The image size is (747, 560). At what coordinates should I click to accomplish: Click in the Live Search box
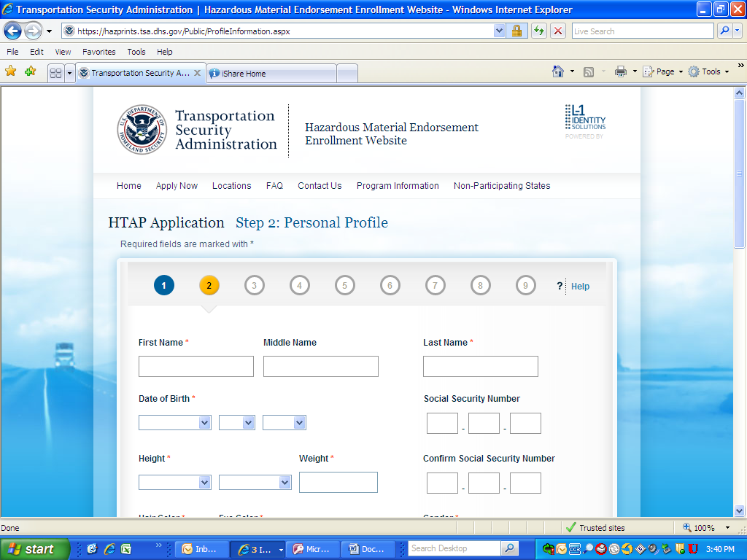click(x=642, y=31)
